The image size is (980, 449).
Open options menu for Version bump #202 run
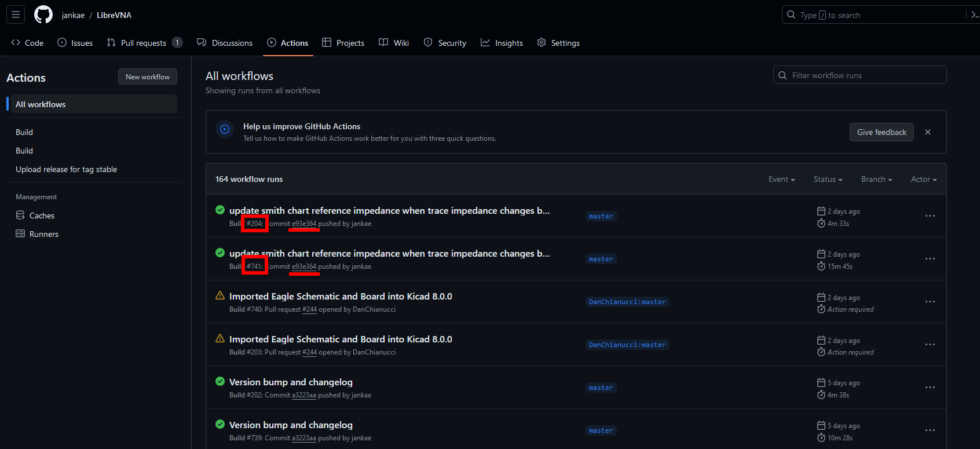(930, 388)
